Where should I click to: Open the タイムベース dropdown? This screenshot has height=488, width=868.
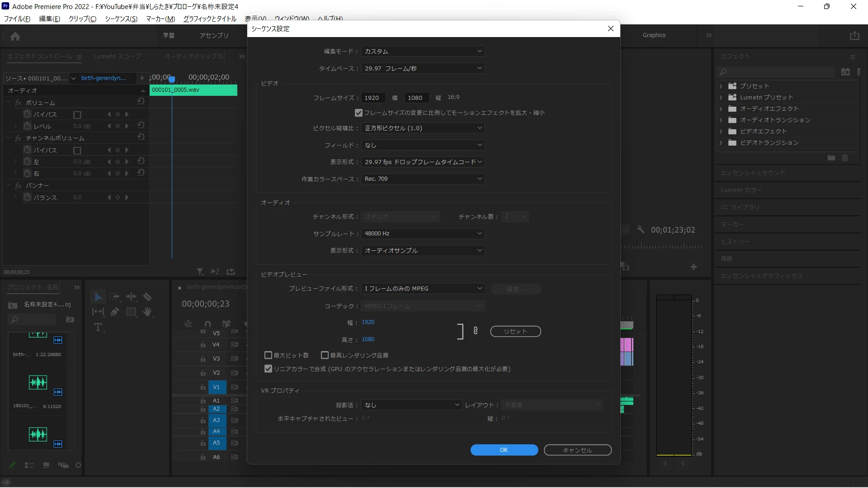(x=423, y=68)
